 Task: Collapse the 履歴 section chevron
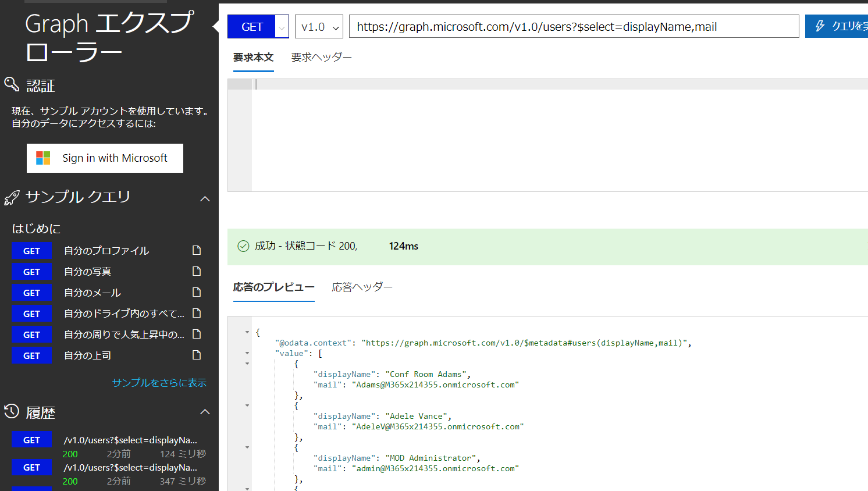(x=205, y=411)
